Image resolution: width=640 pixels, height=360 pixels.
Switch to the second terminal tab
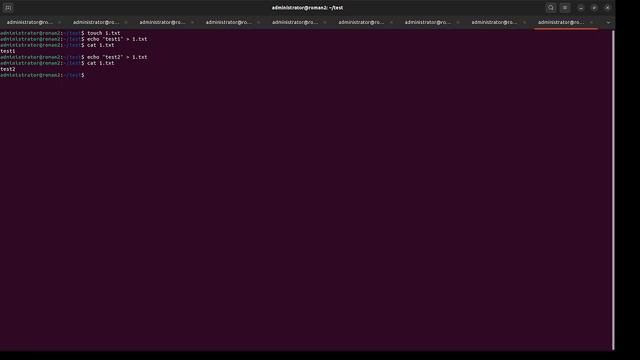pos(96,22)
